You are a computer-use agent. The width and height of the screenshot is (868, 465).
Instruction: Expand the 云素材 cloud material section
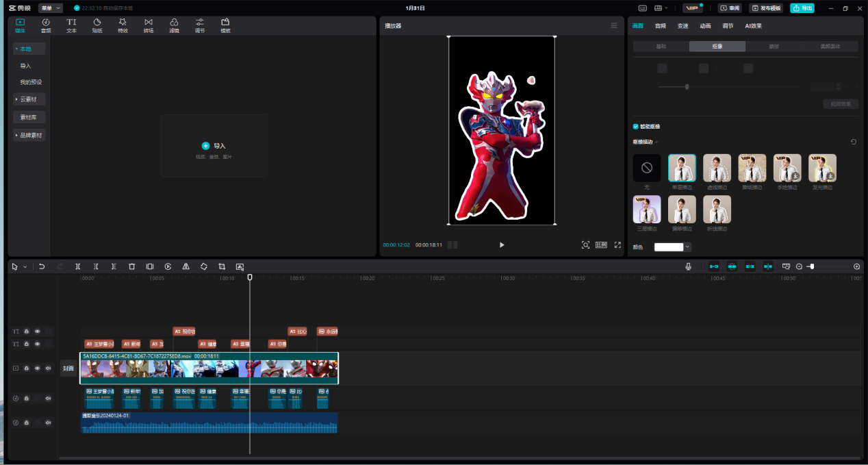pyautogui.click(x=29, y=99)
